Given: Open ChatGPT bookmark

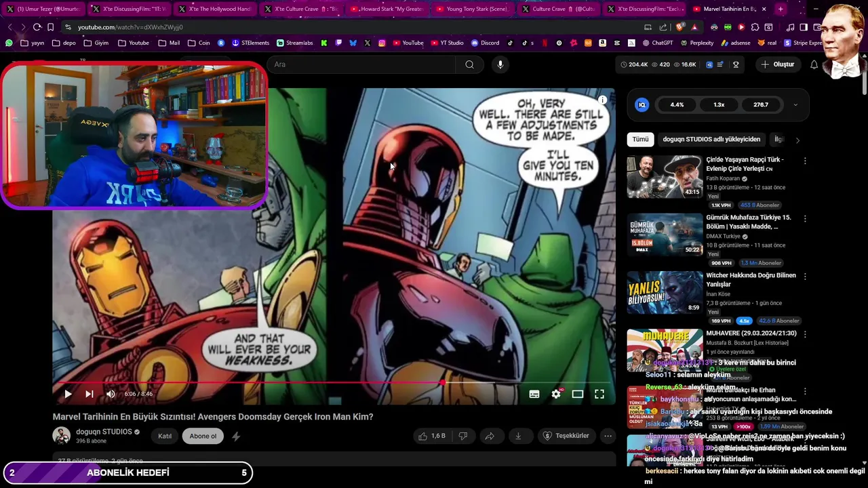Looking at the screenshot, I should pos(657,43).
